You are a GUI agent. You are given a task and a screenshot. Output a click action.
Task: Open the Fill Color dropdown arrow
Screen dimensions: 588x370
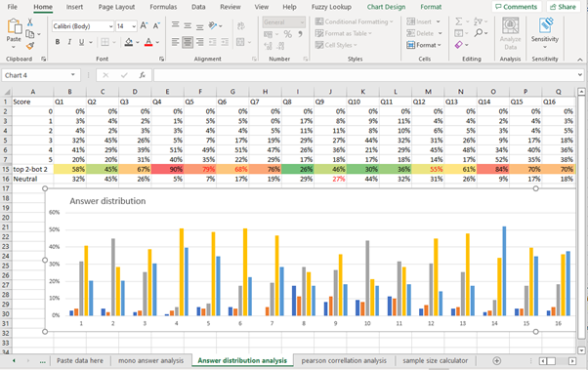point(138,42)
